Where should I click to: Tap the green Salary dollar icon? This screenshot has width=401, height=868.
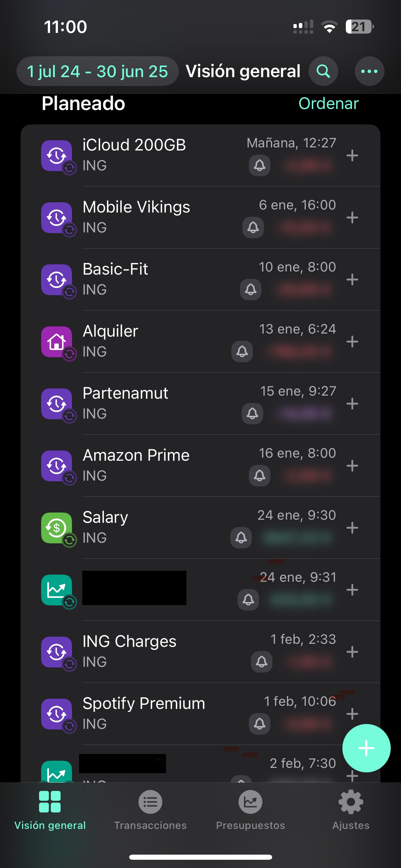[57, 528]
